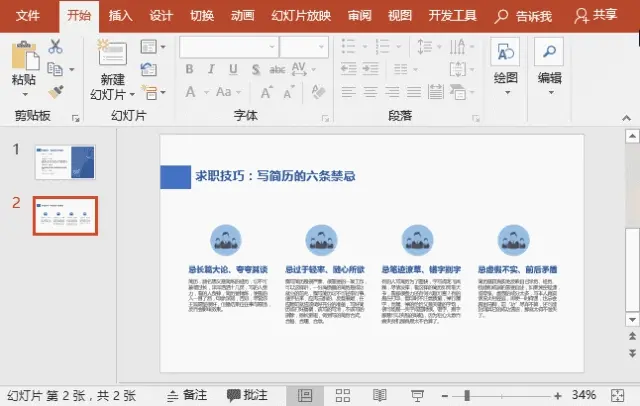Image resolution: width=640 pixels, height=406 pixels.
Task: Collapse the ribbon with the arrow
Action: [627, 118]
